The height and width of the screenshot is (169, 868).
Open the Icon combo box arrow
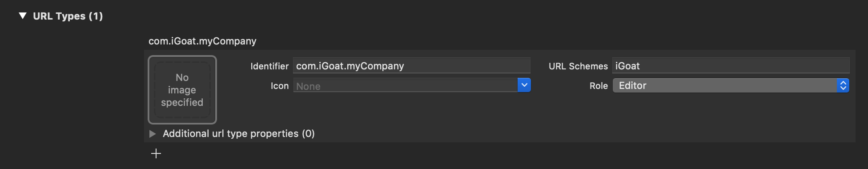coord(524,85)
